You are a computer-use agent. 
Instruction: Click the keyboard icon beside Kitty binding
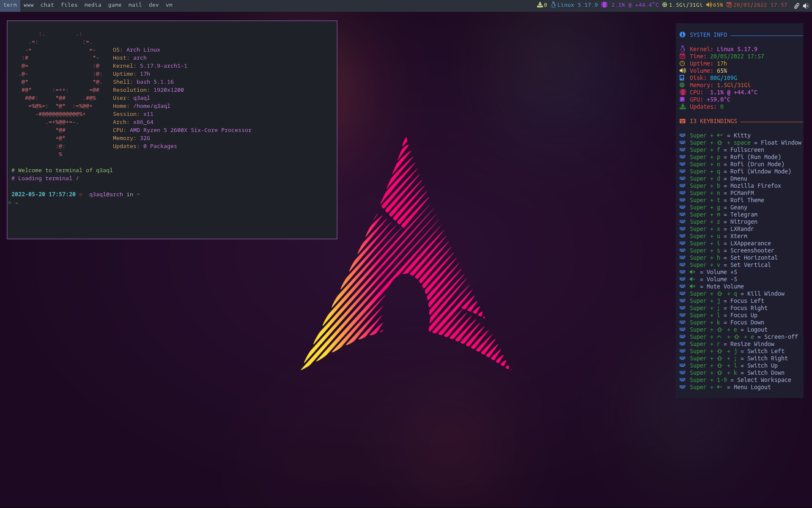(682, 135)
